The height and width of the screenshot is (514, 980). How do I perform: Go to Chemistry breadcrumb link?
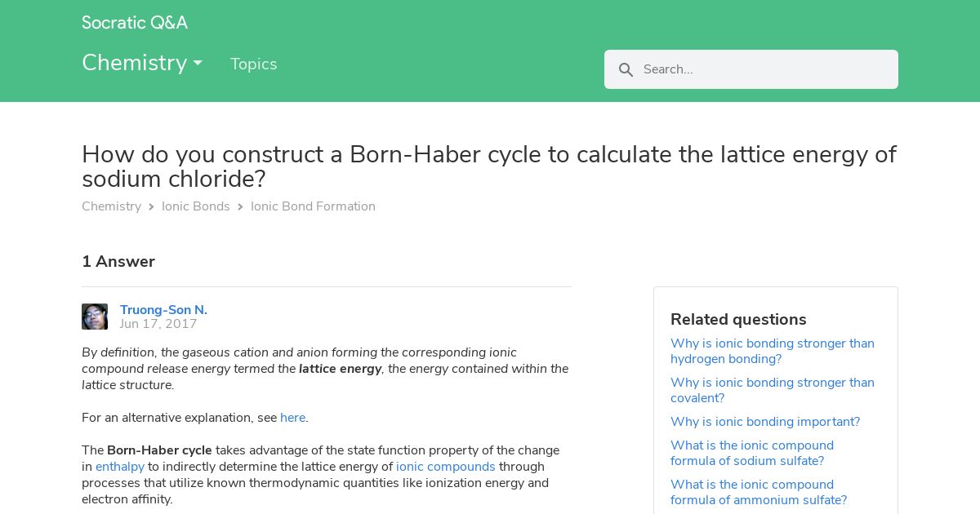(111, 206)
